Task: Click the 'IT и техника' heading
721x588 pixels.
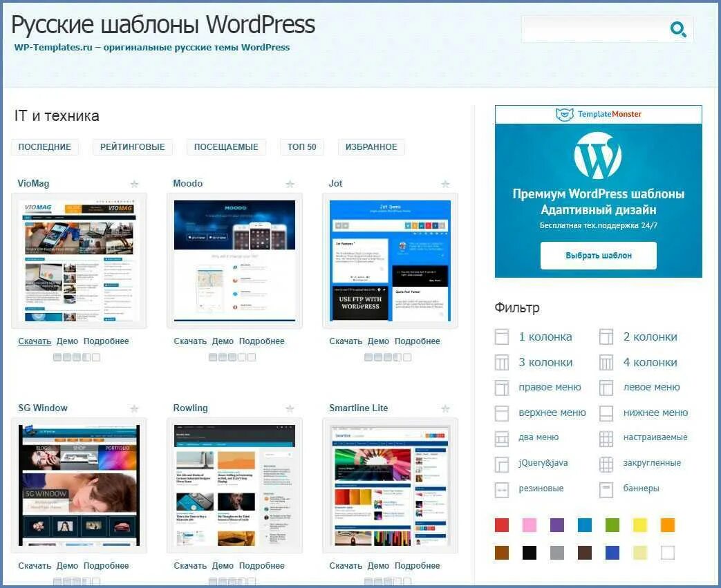Action: [57, 116]
